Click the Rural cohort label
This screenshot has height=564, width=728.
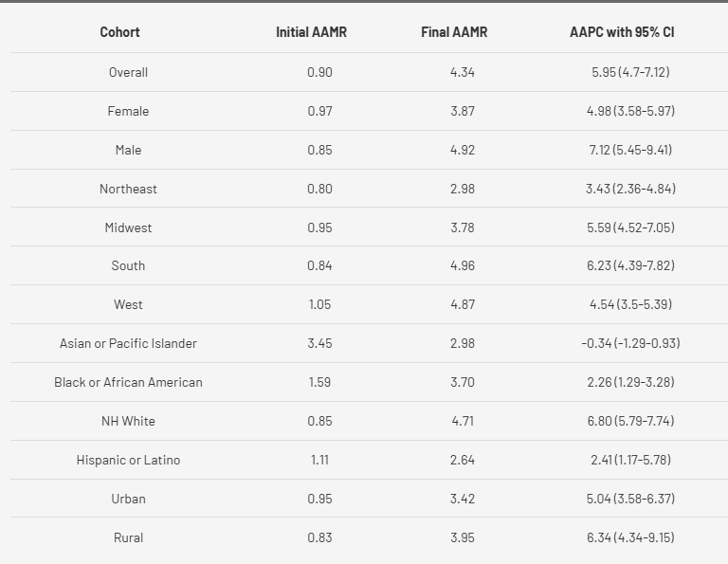point(128,537)
